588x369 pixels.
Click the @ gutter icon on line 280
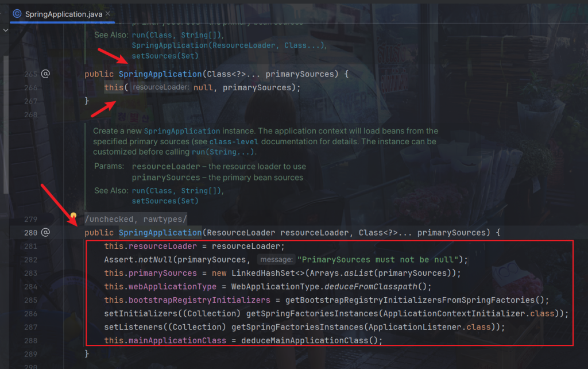[45, 233]
